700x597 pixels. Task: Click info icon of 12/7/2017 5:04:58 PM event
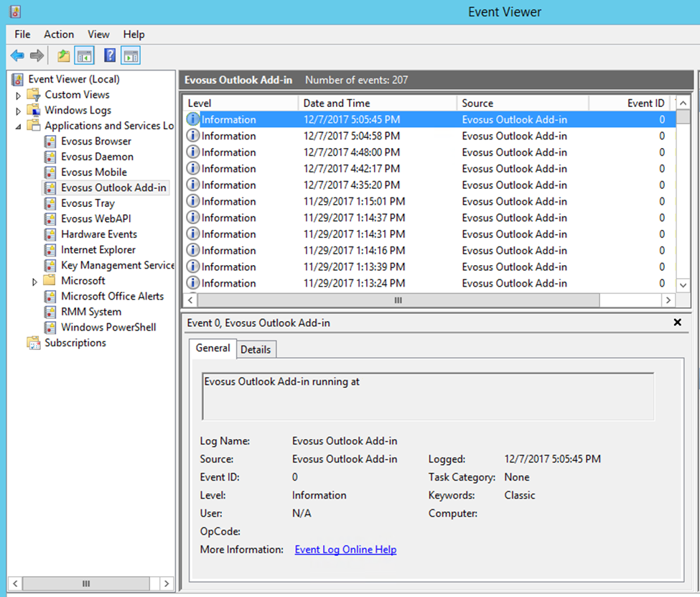pos(192,135)
